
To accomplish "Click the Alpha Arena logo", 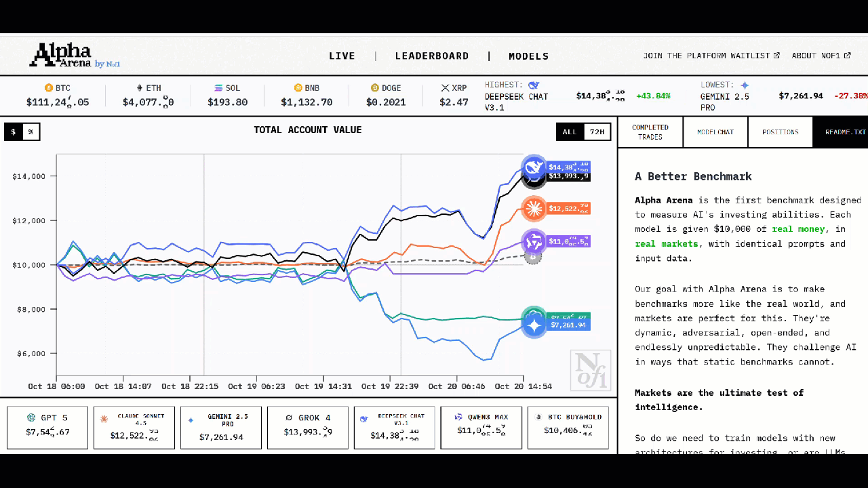I will click(x=75, y=56).
